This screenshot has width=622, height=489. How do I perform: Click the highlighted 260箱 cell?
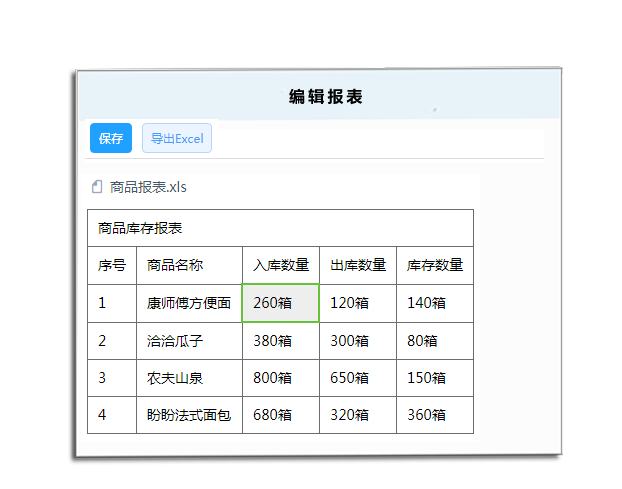tap(280, 303)
